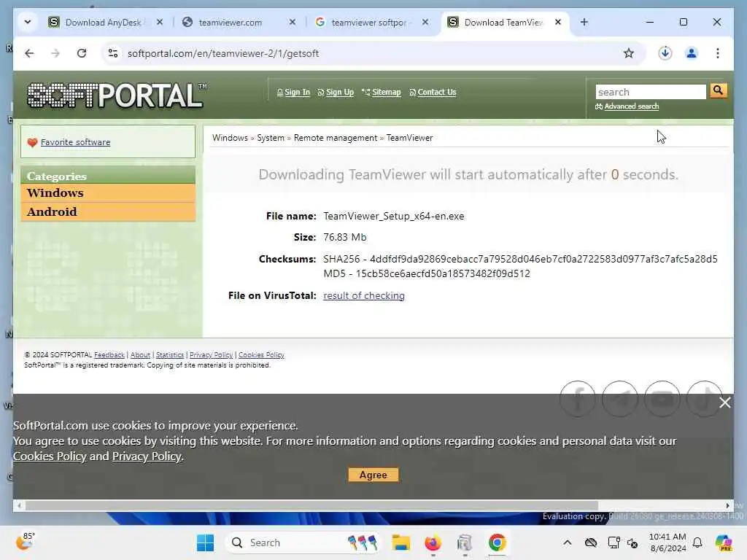This screenshot has width=747, height=560.
Task: Show hidden system tray icons
Action: coord(567,542)
